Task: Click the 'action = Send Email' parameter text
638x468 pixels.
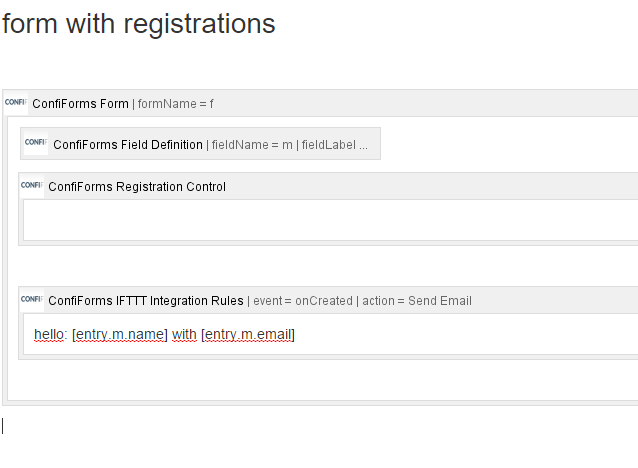Action: (417, 301)
